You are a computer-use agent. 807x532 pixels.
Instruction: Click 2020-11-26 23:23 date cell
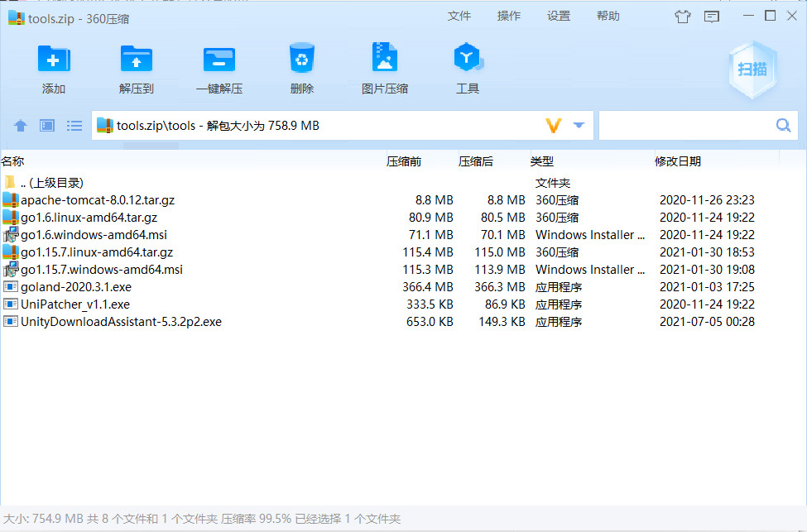tap(707, 200)
